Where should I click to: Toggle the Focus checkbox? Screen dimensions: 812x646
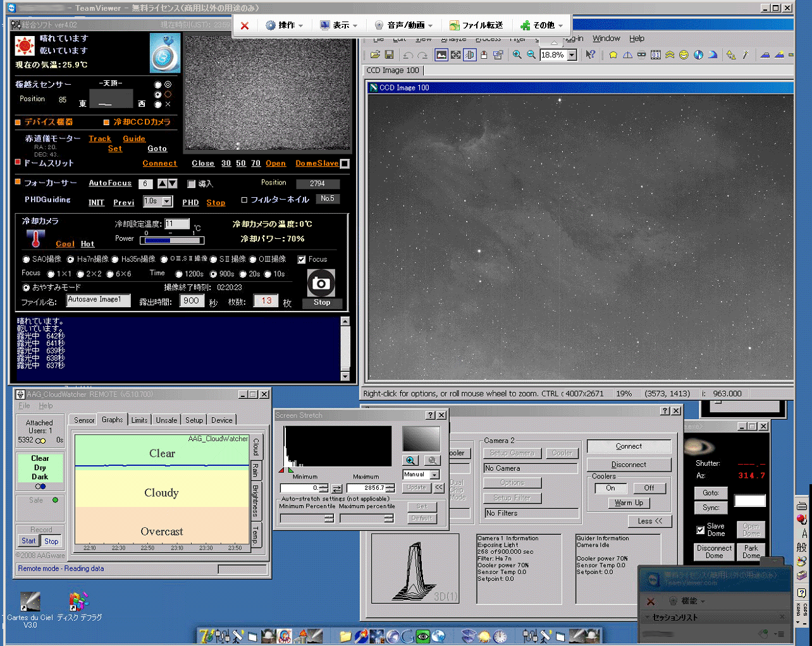tap(302, 259)
